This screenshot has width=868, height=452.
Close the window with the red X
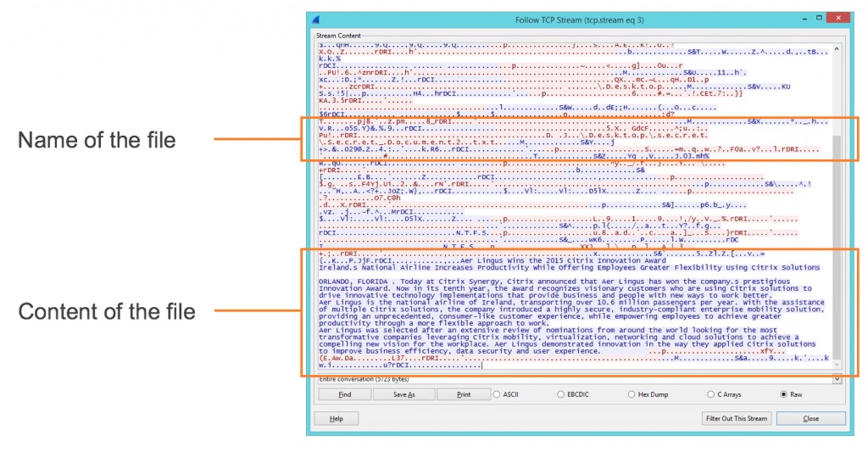[836, 19]
